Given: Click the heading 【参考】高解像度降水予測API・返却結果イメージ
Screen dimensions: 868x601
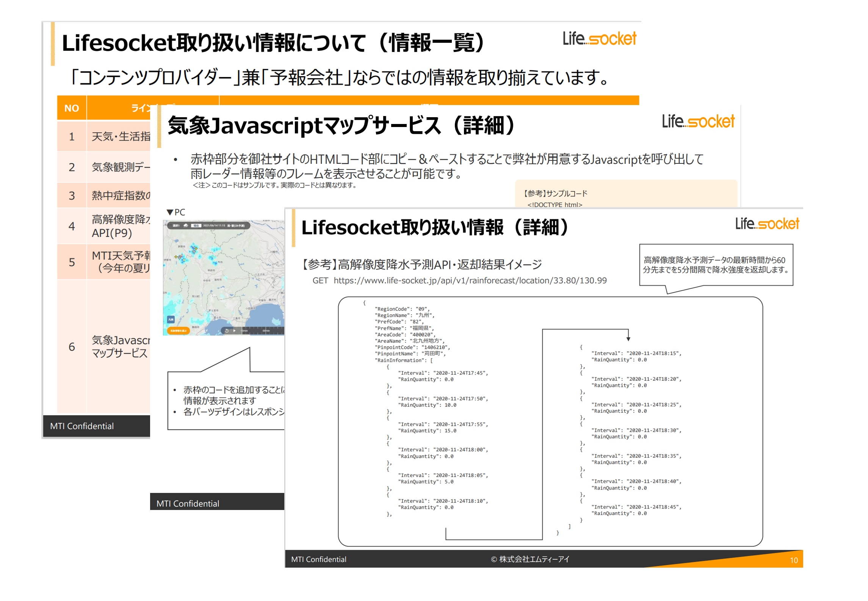Looking at the screenshot, I should click(421, 264).
